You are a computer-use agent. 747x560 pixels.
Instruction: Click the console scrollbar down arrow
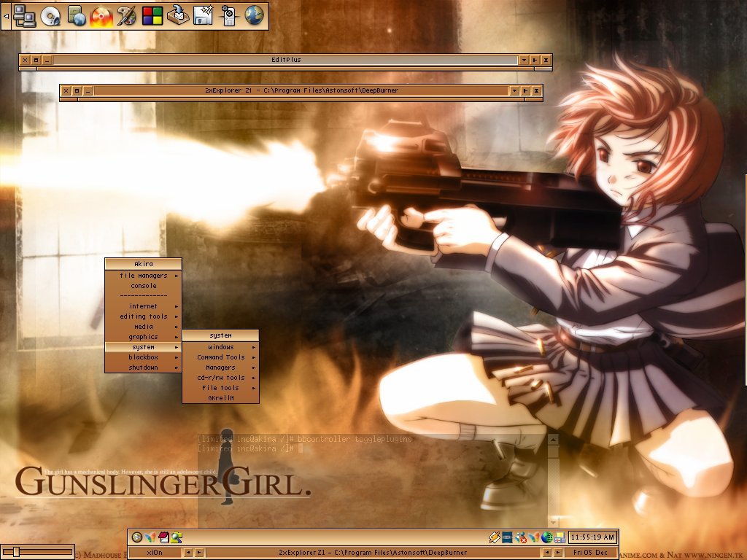(553, 521)
